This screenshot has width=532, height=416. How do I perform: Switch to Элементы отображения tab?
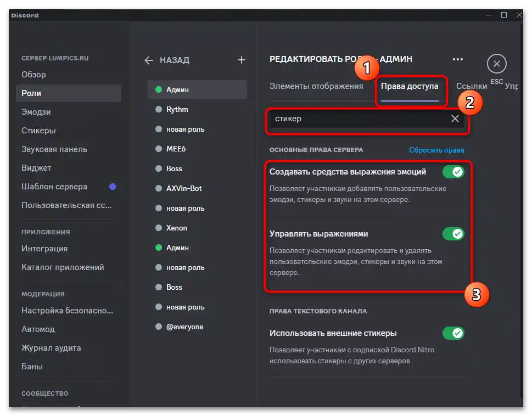[x=316, y=86]
